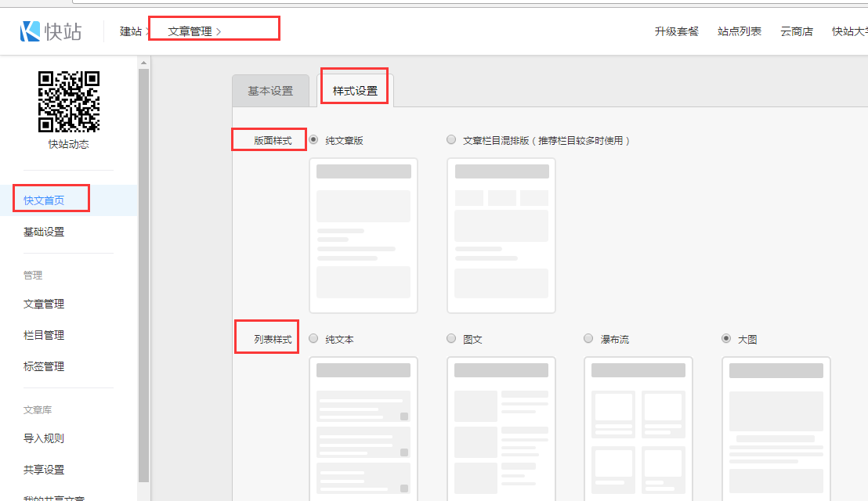Switch to the 基本设置 tab
The width and height of the screenshot is (868, 501).
(x=270, y=91)
